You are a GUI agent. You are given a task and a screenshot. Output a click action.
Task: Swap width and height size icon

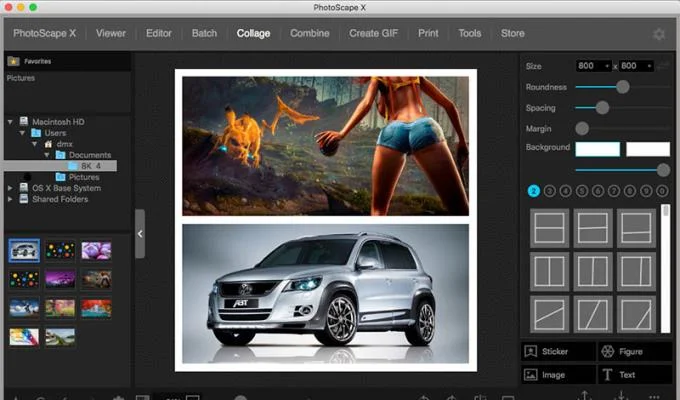point(663,66)
